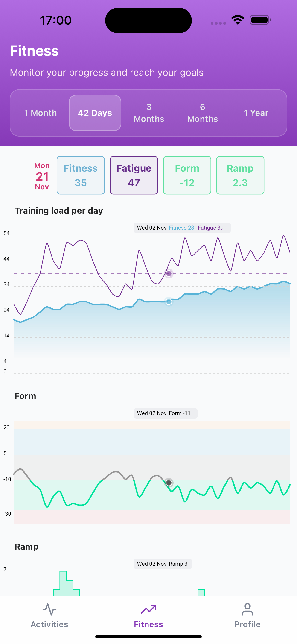
Task: Tap the blue Fitness marker on chart
Action: (x=169, y=302)
